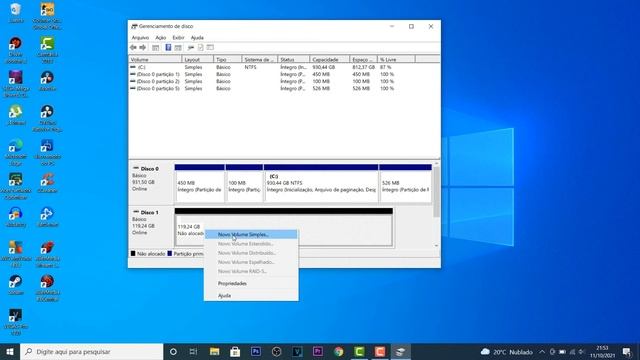Image resolution: width=640 pixels, height=360 pixels.
Task: Open the Ação menu
Action: click(161, 38)
